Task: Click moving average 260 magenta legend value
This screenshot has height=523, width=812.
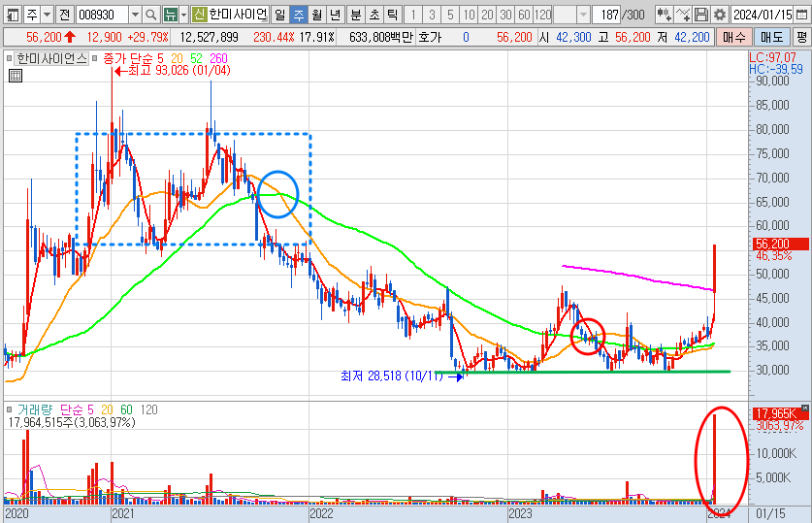Action: tap(218, 58)
